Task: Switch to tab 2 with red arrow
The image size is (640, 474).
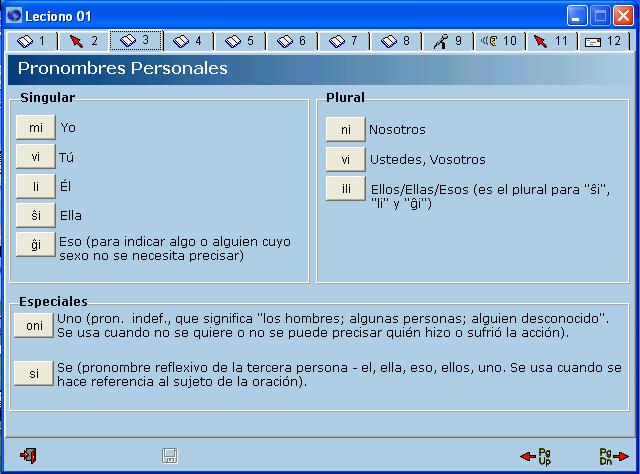Action: (x=83, y=41)
